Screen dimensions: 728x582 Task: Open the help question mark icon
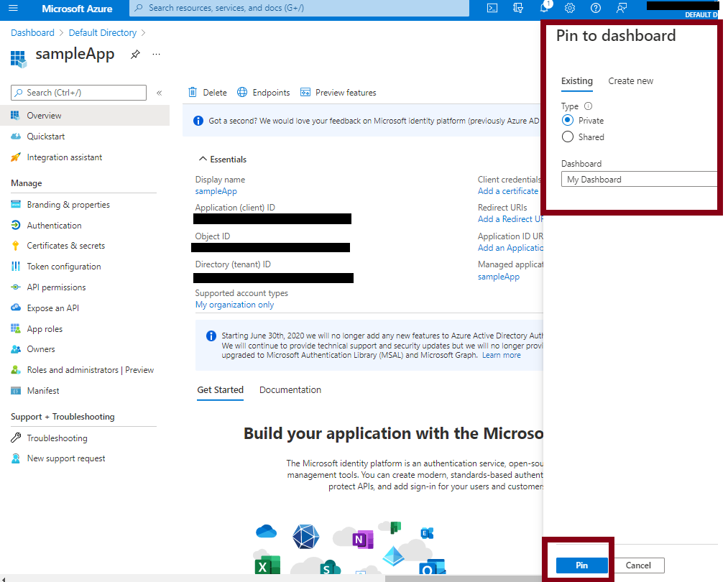pos(596,8)
